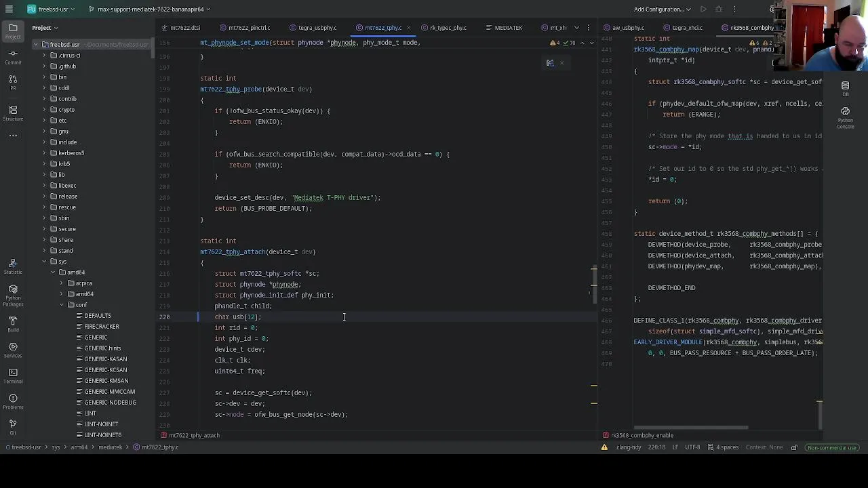
Task: Click the .clang-tidy status bar widget
Action: (x=629, y=447)
